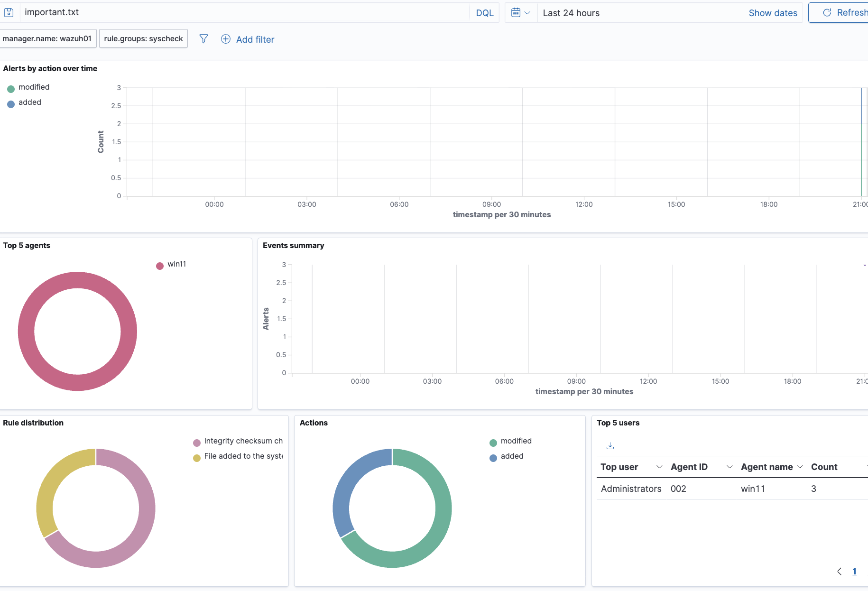This screenshot has height=591, width=868.
Task: Click the Count column header
Action: [x=824, y=467]
